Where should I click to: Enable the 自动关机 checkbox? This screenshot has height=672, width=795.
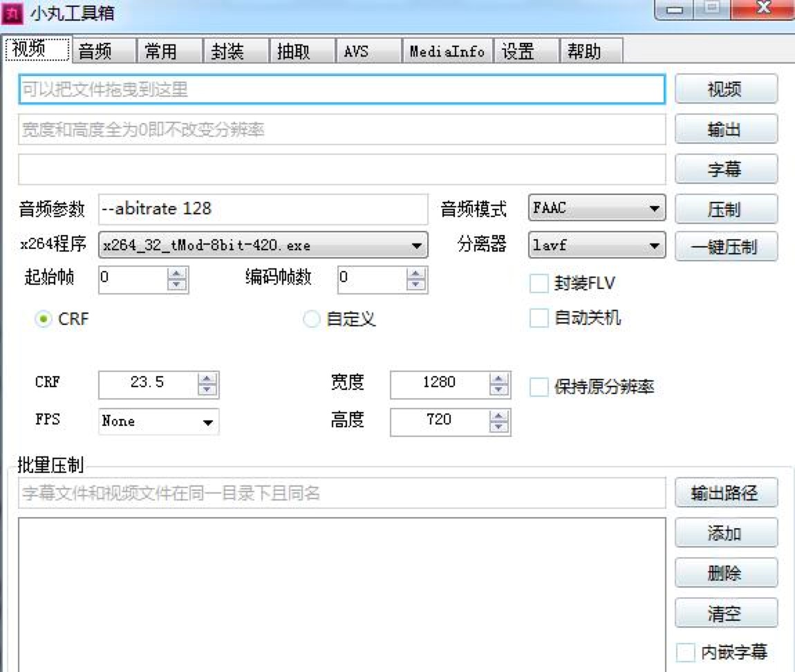(x=538, y=318)
